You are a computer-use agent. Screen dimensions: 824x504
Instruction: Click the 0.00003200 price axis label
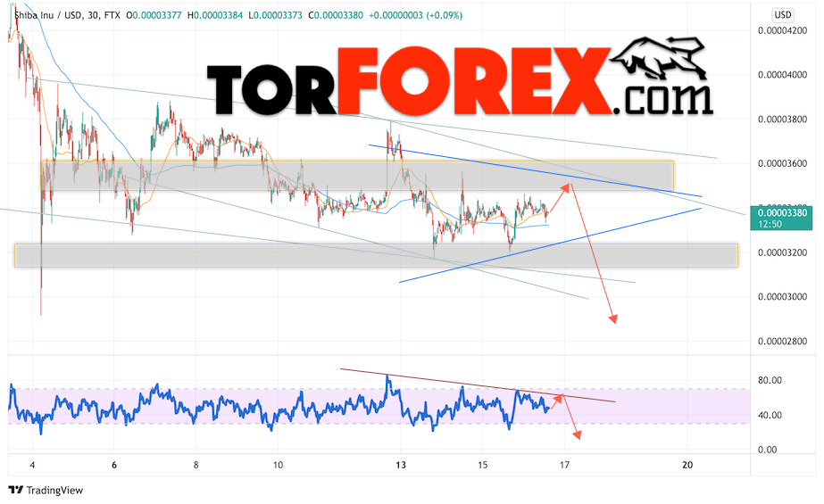pos(782,252)
